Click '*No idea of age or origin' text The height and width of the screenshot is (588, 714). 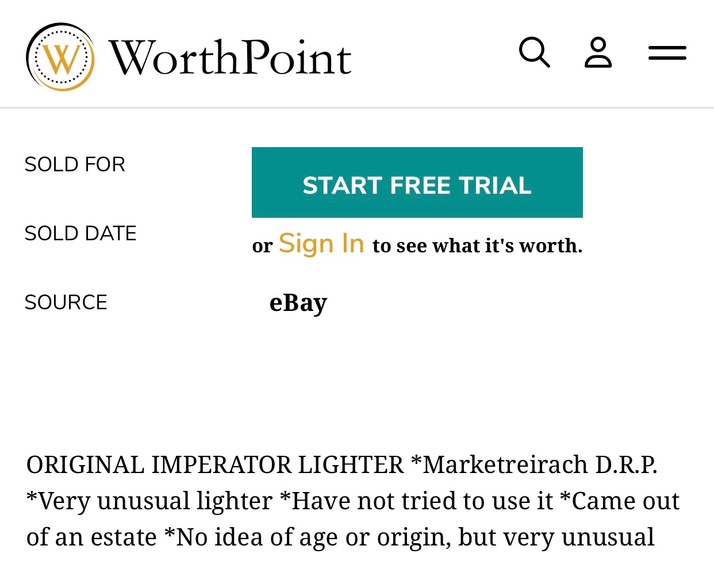tap(308, 537)
